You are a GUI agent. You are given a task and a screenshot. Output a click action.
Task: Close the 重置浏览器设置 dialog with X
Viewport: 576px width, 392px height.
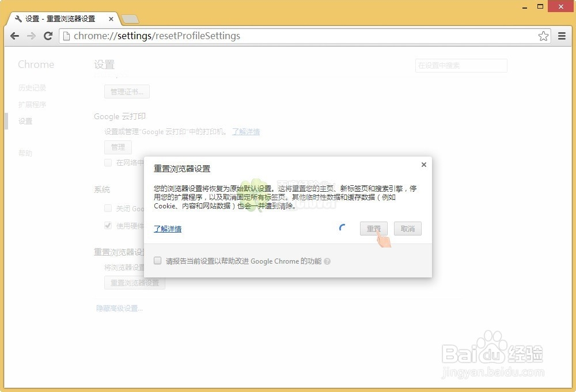click(x=423, y=165)
